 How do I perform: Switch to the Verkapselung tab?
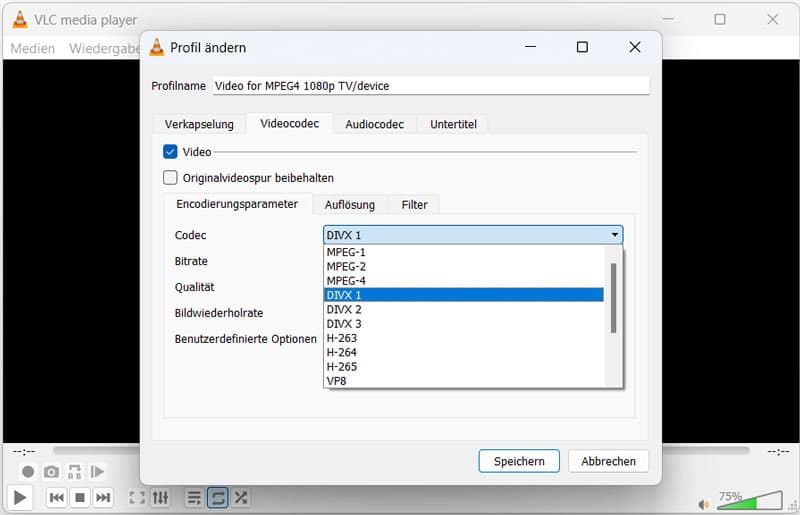coord(199,124)
